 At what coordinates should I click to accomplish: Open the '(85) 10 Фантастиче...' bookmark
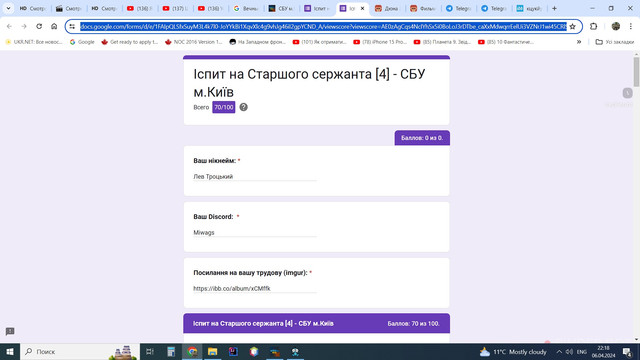coord(506,42)
